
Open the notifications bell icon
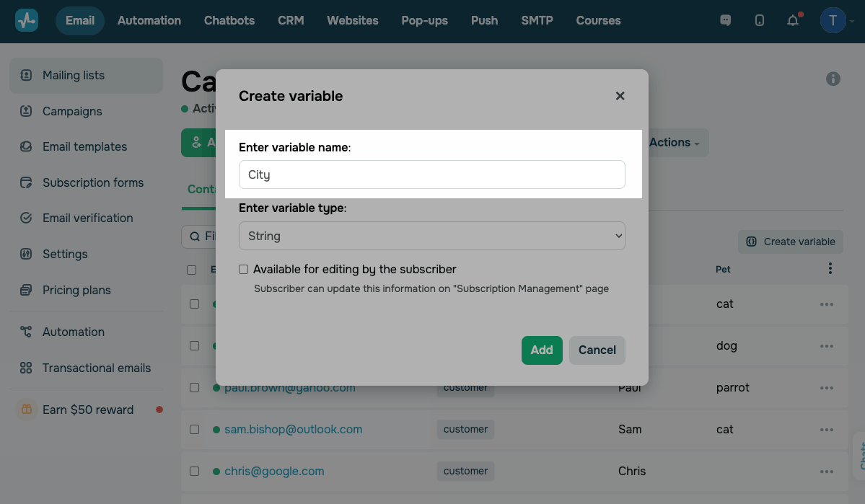(793, 20)
